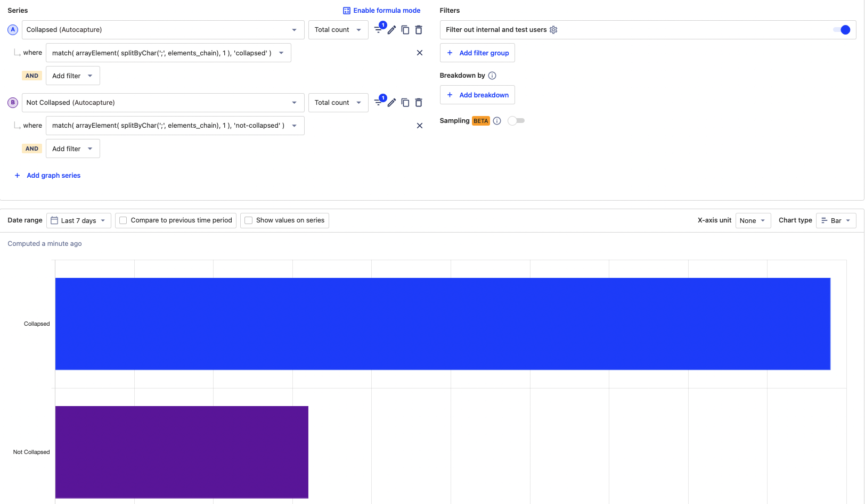
Task: Check Compare to previous time period
Action: [124, 220]
